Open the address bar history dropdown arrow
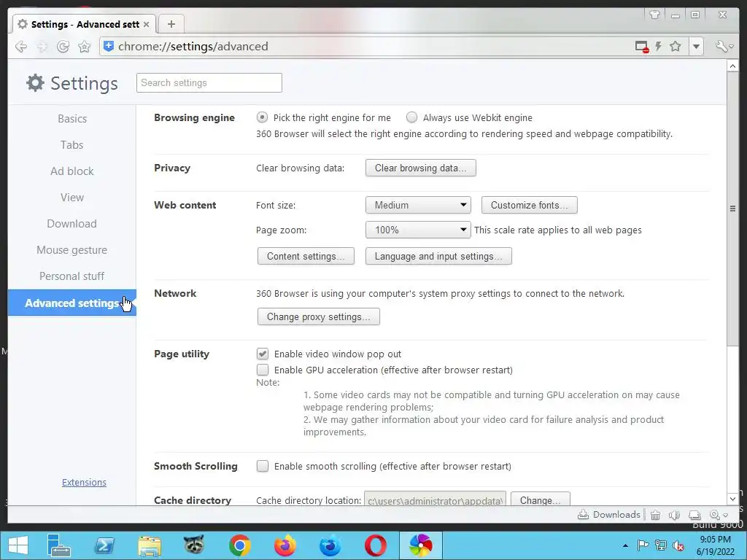 [696, 46]
